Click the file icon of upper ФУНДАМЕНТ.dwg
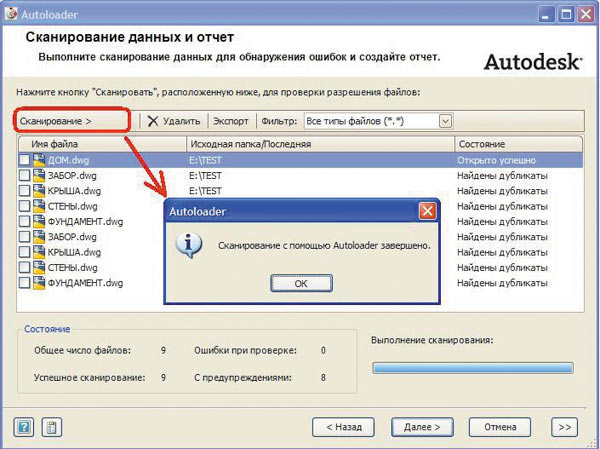The width and height of the screenshot is (600, 449). click(x=39, y=221)
